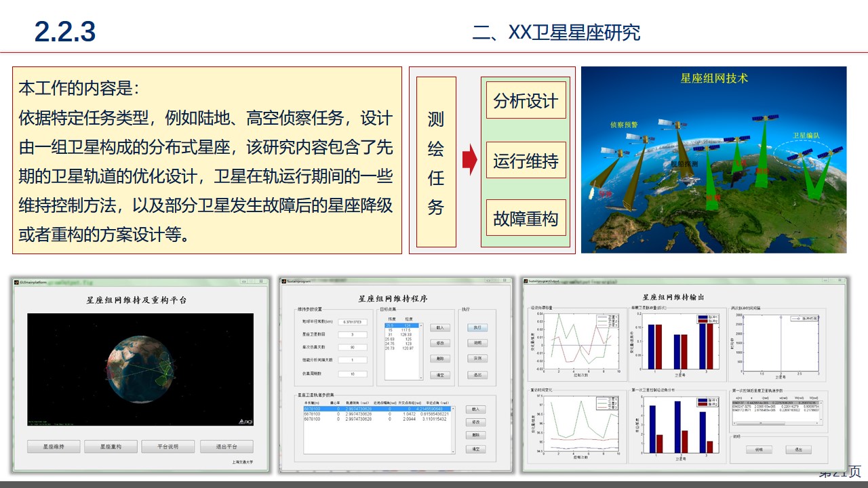Click 删除 beside the 目标点集 list
This screenshot has height=488, width=868.
tap(440, 359)
